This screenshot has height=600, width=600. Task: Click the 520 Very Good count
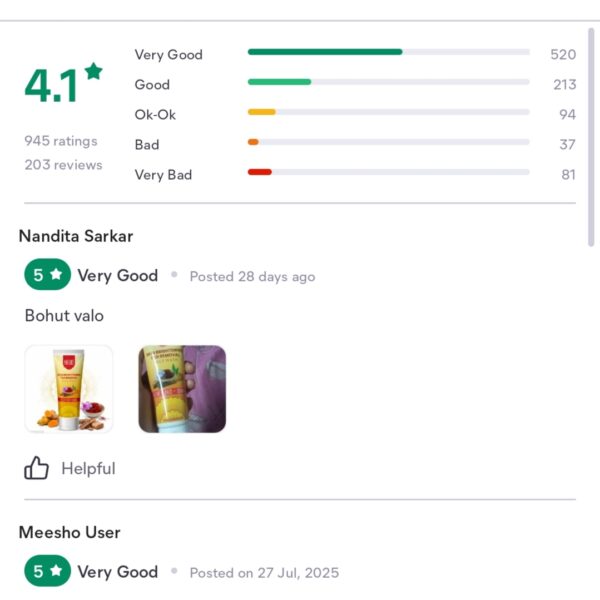tap(563, 54)
